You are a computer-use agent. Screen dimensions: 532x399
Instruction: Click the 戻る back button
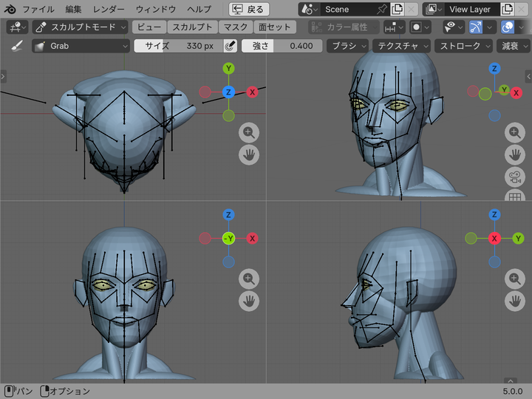(249, 9)
